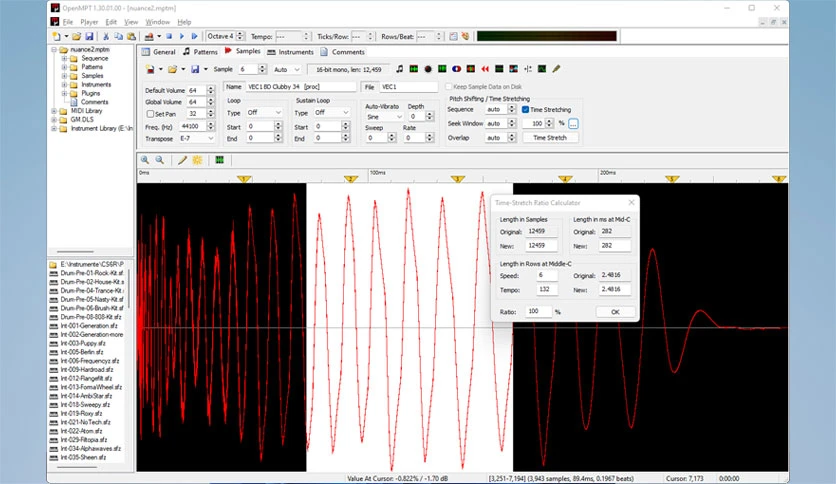The height and width of the screenshot is (484, 836).
Task: Click the Normalize sample icon
Action: tap(414, 69)
